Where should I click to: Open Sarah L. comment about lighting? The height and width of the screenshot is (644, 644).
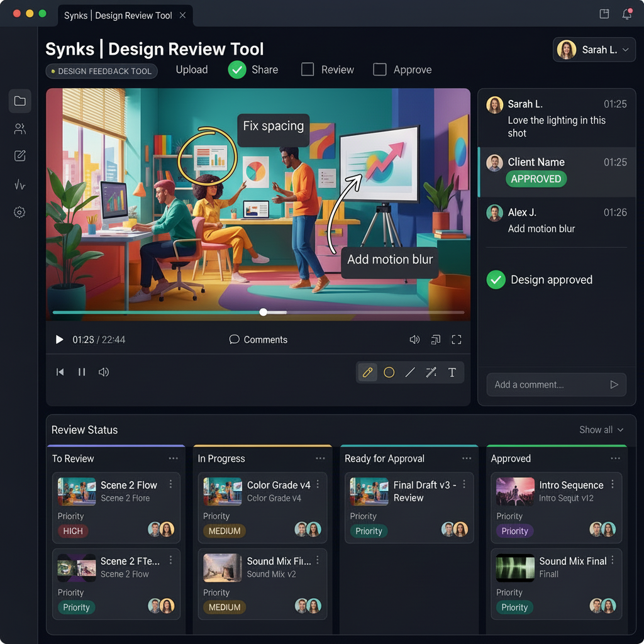pyautogui.click(x=557, y=118)
